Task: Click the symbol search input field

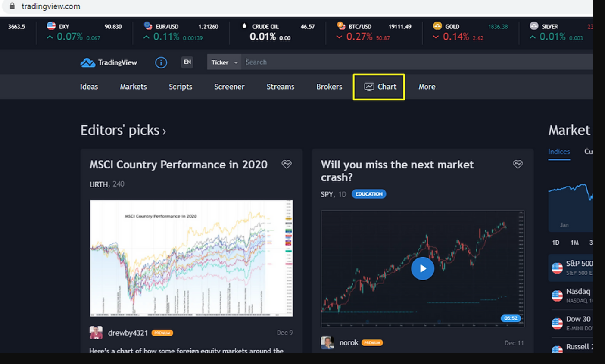Action: pyautogui.click(x=388, y=62)
